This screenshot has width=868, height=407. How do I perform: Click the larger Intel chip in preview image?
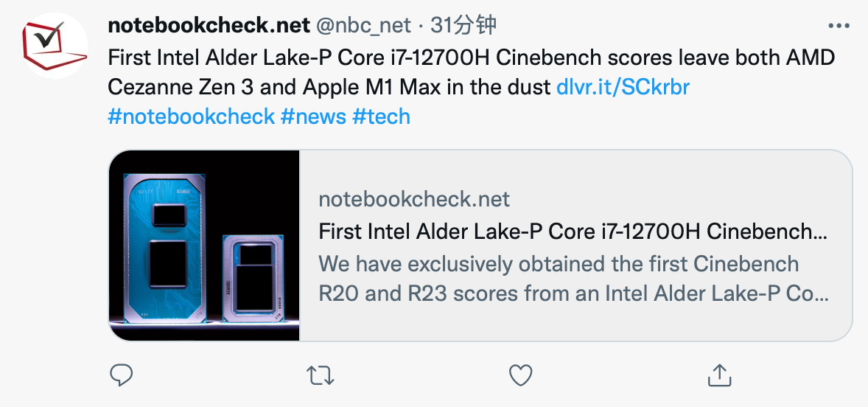(169, 247)
